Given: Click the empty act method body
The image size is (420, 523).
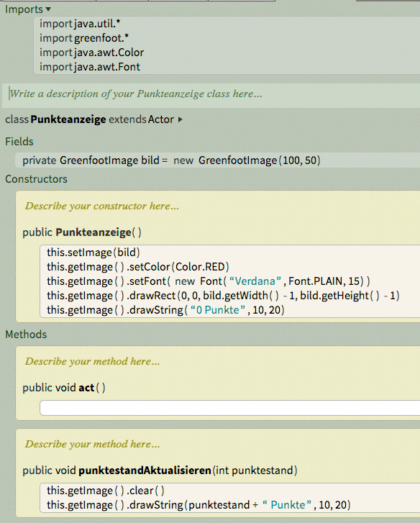Looking at the screenshot, I should tap(230, 408).
